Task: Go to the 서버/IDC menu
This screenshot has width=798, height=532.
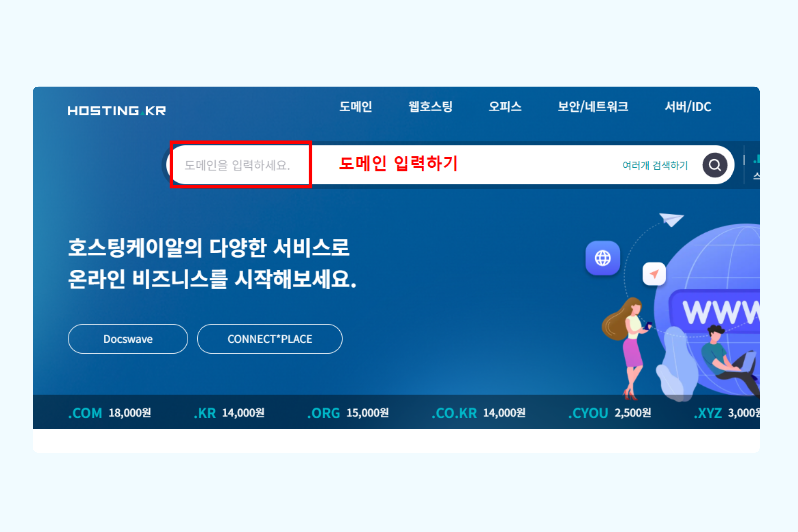Action: pos(688,107)
